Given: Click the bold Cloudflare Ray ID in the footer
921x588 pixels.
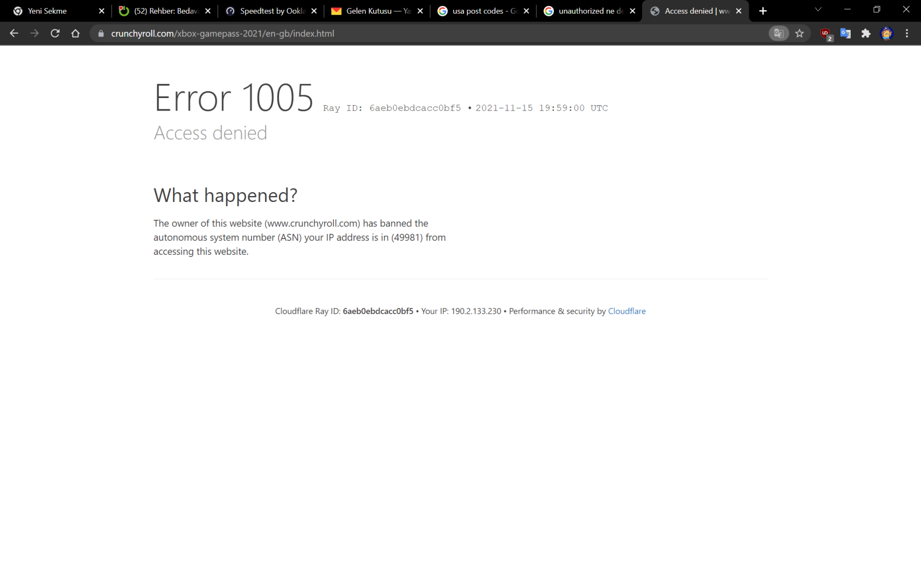Looking at the screenshot, I should 378,311.
